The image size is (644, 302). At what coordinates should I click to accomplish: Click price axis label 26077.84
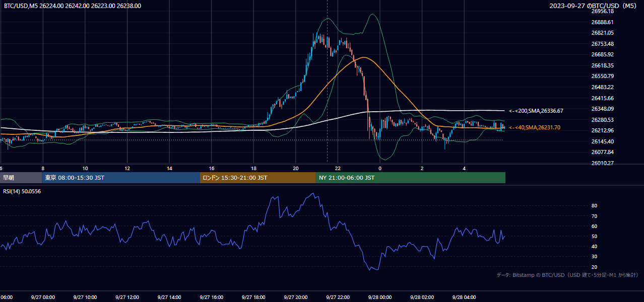(x=602, y=152)
